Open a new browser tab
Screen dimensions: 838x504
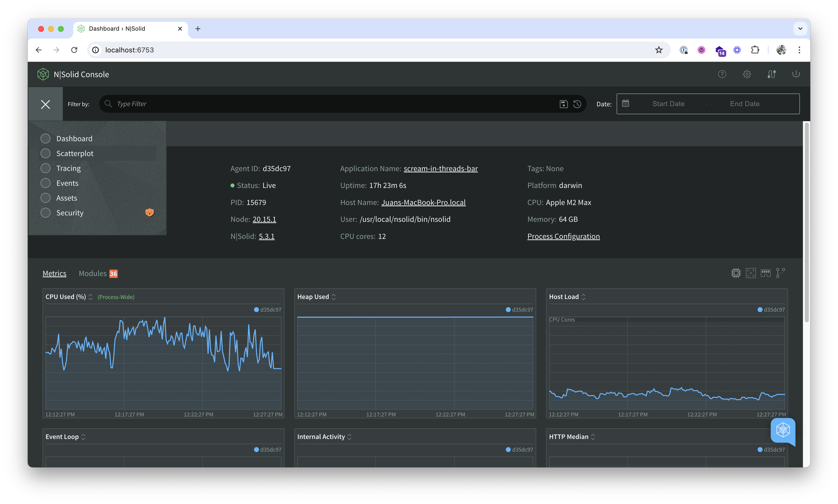tap(198, 29)
